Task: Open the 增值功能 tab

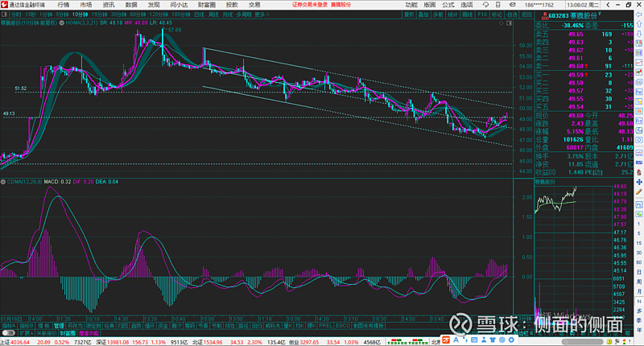Action: [89, 333]
